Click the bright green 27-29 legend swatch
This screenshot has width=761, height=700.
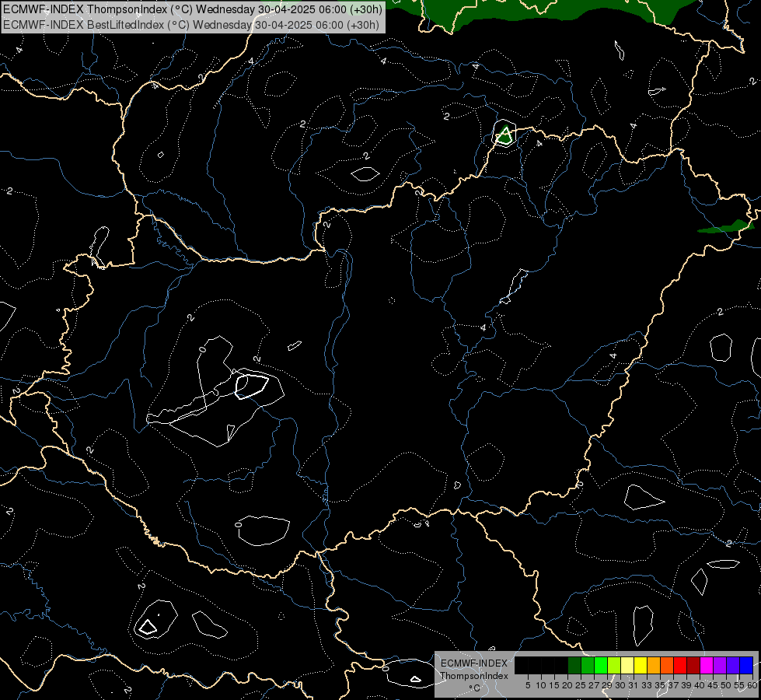coord(601,665)
